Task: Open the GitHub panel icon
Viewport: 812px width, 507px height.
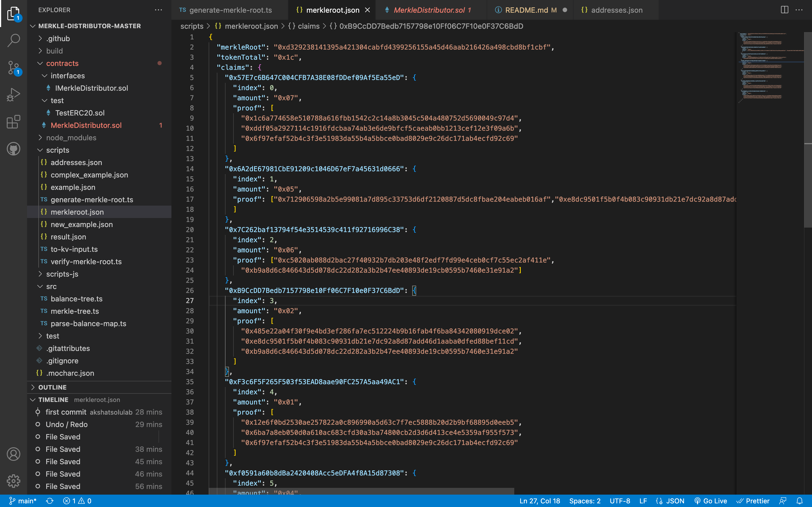Action: 14,149
